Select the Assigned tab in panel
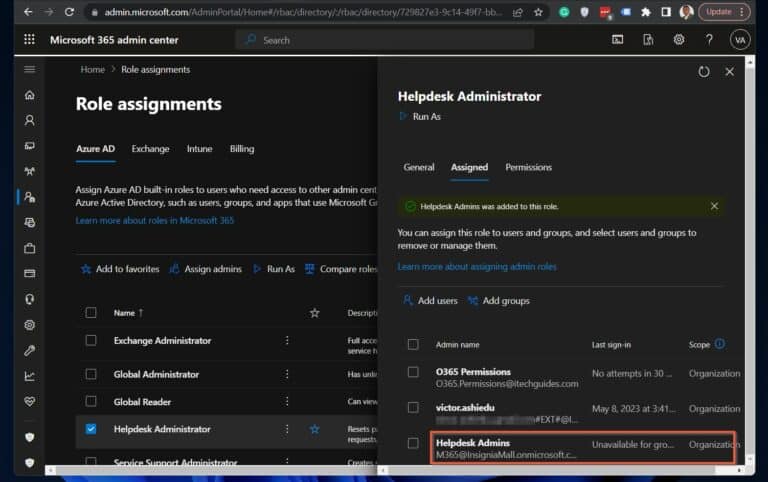This screenshot has height=482, width=768. click(469, 168)
